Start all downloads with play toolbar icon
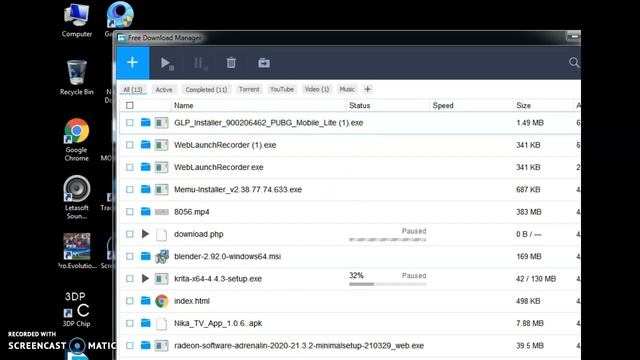The width and height of the screenshot is (640, 360). [167, 63]
